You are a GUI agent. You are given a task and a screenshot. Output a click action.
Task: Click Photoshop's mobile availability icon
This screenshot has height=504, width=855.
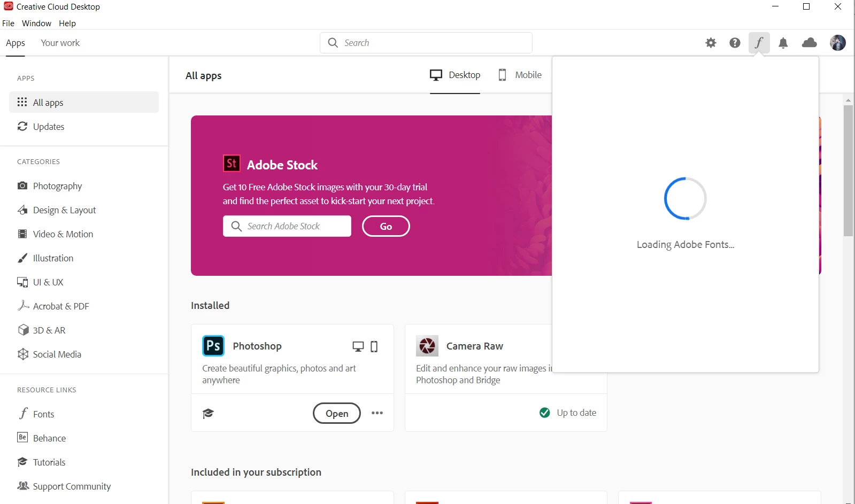coord(374,346)
